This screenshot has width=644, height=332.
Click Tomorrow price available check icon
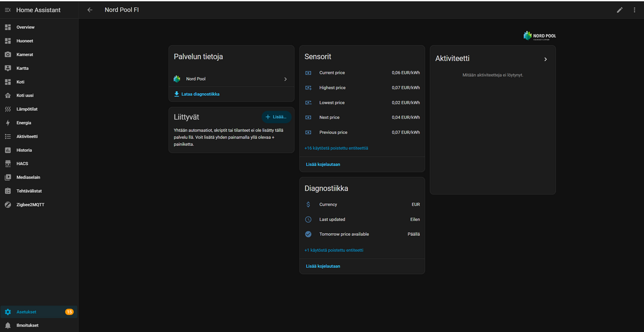pos(308,234)
